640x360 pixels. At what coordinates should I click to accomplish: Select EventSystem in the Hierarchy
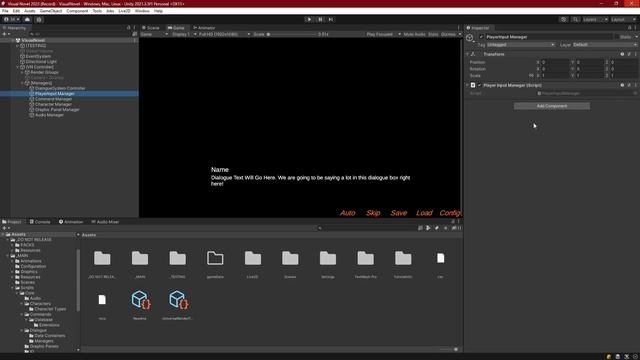38,56
